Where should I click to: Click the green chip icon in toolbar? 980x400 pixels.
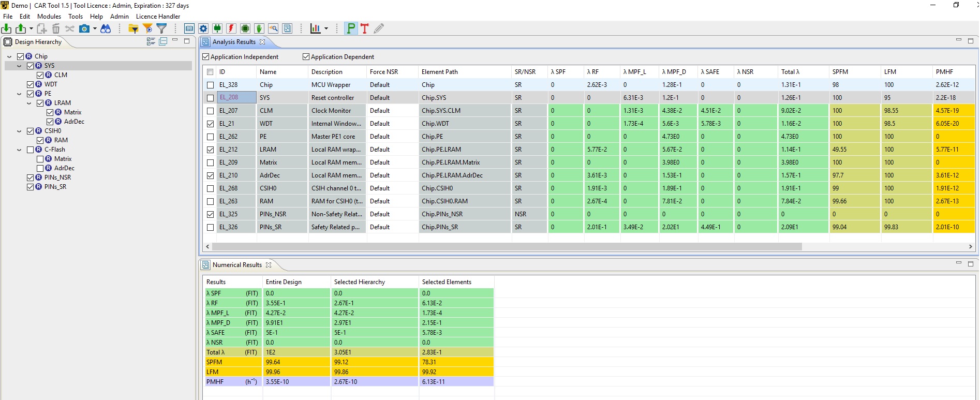pos(245,29)
